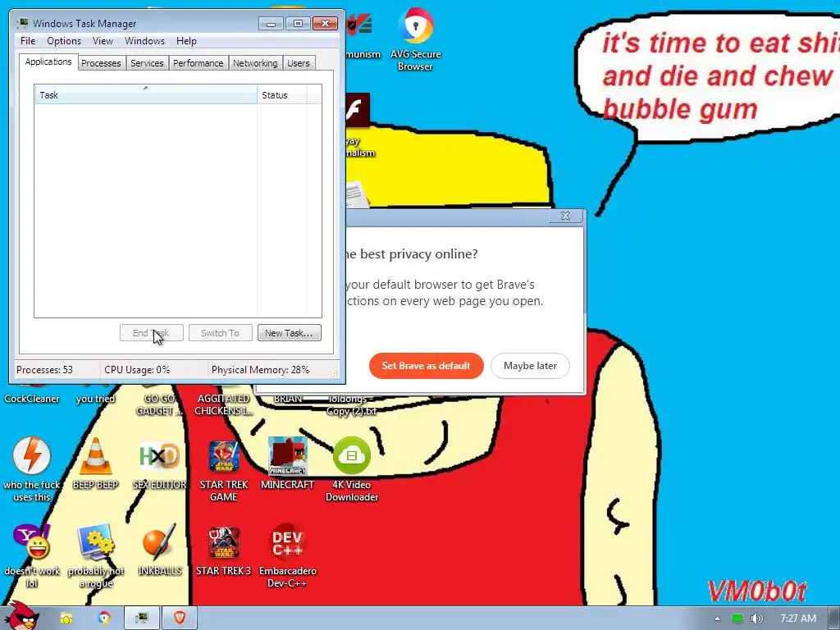
Task: Switch to the Users tab
Action: tap(299, 63)
